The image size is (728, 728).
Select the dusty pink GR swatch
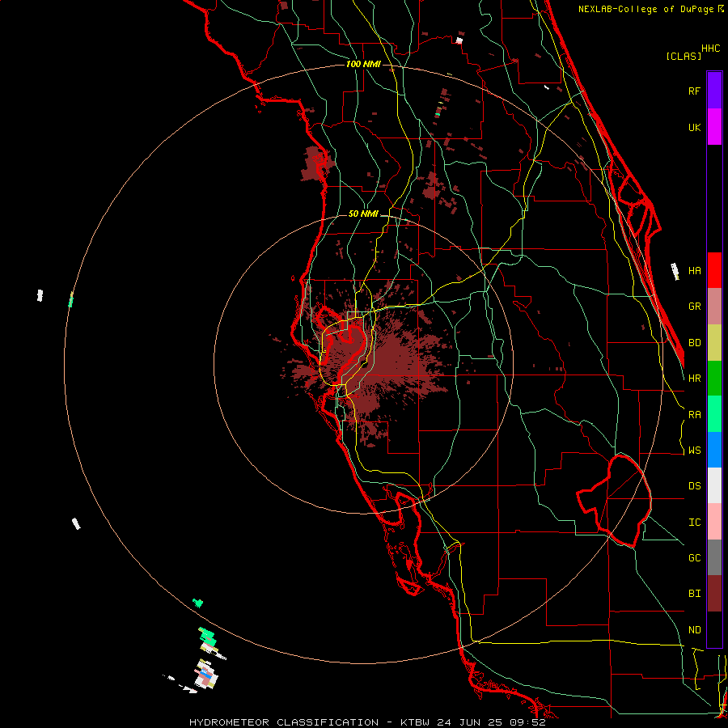(x=714, y=307)
